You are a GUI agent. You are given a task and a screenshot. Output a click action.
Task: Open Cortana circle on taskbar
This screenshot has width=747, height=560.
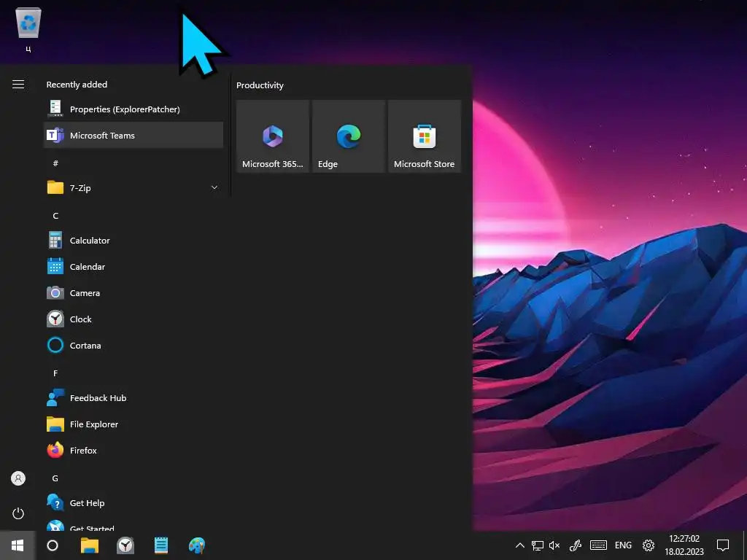53,545
